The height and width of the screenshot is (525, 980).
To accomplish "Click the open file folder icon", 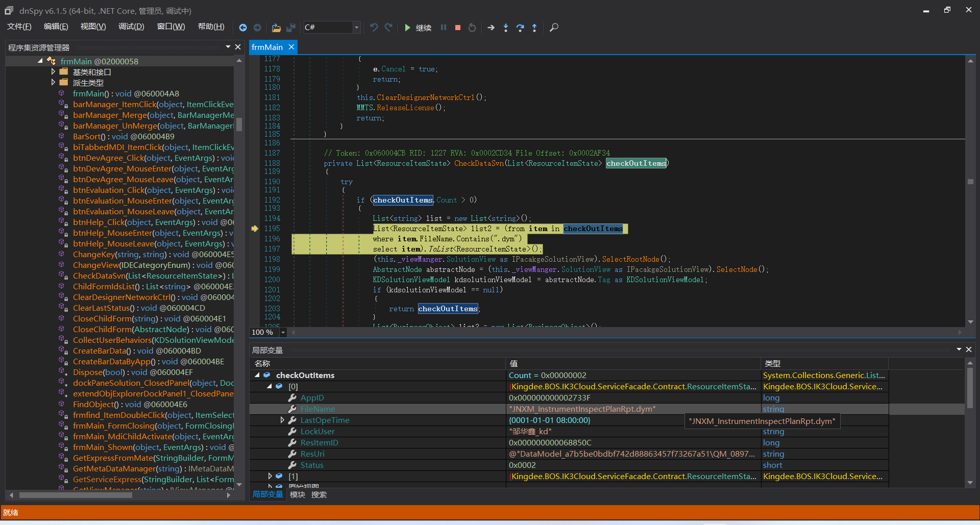I will point(276,28).
